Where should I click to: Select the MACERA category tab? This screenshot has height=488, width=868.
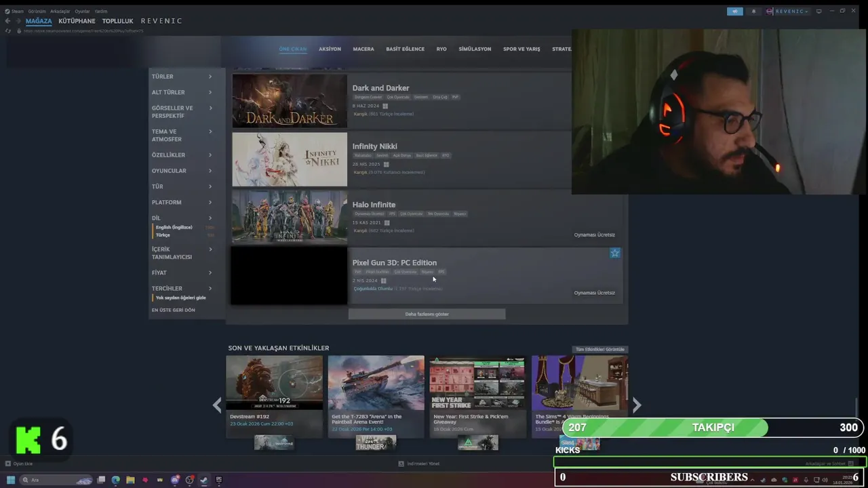363,49
